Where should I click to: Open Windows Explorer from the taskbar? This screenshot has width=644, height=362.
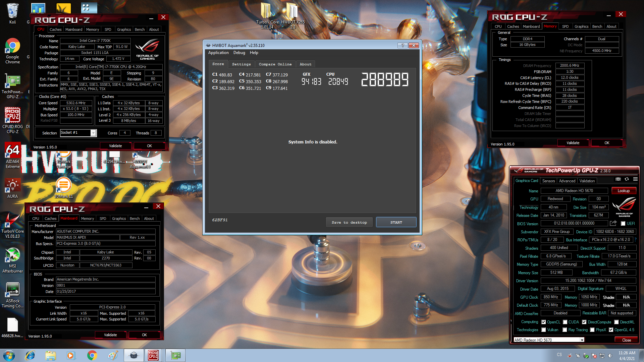(51, 355)
